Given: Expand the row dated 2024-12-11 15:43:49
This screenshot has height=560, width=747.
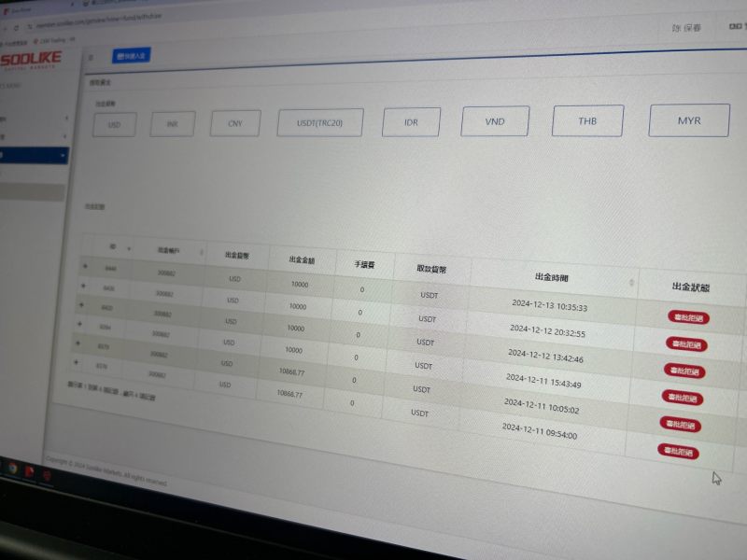Looking at the screenshot, I should coord(79,324).
